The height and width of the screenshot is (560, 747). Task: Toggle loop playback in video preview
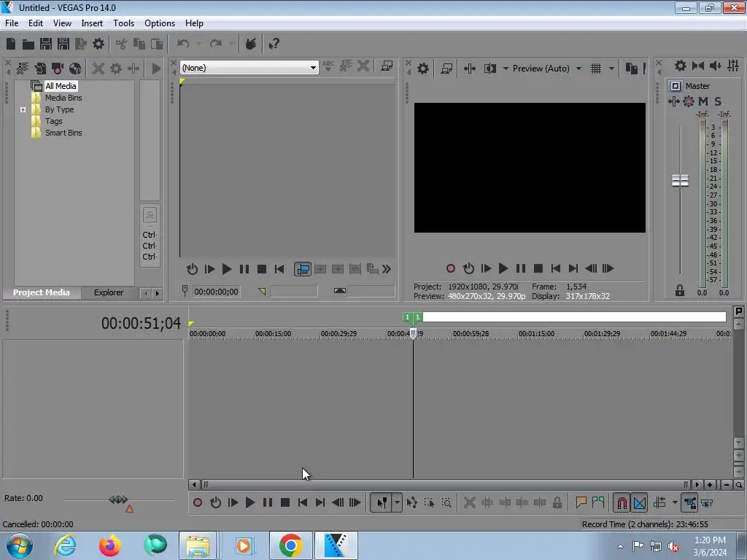[x=468, y=268]
